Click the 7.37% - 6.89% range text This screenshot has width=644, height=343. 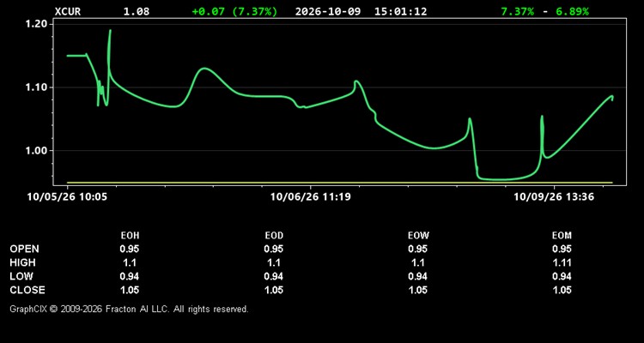(544, 11)
